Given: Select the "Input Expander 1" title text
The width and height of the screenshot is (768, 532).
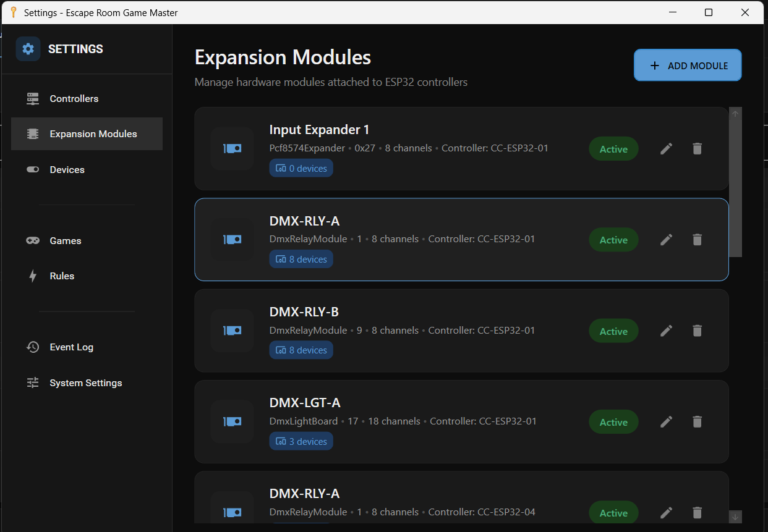Looking at the screenshot, I should pyautogui.click(x=319, y=130).
